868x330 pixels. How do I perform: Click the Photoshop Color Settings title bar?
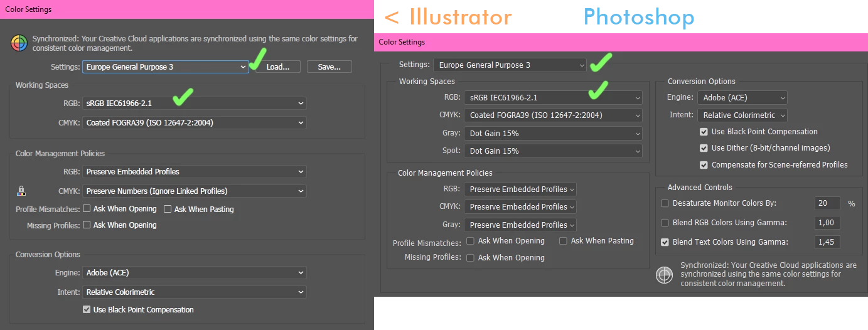[x=621, y=42]
